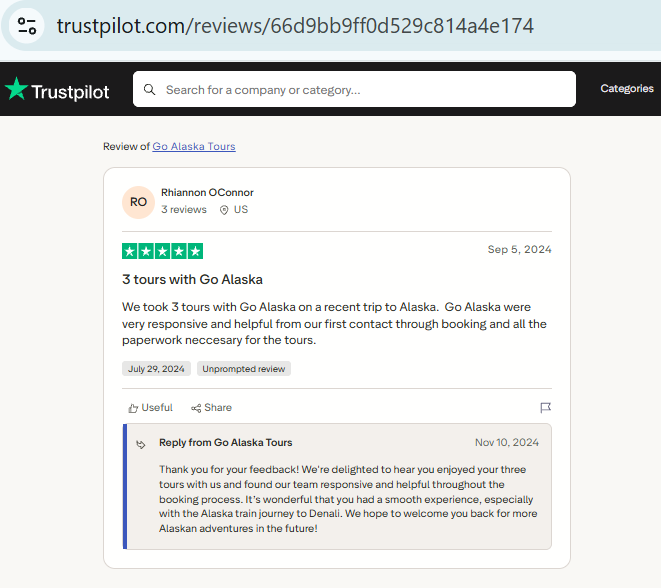The height and width of the screenshot is (588, 661).
Task: Click the company reply message text
Action: (x=348, y=499)
